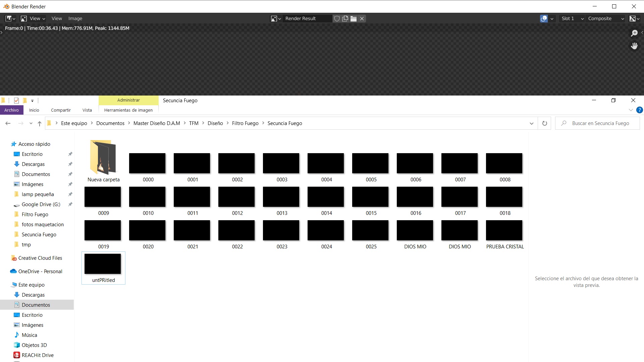Screen dimensions: 644x362
Task: Open the display channels dropdown
Action: [634, 19]
